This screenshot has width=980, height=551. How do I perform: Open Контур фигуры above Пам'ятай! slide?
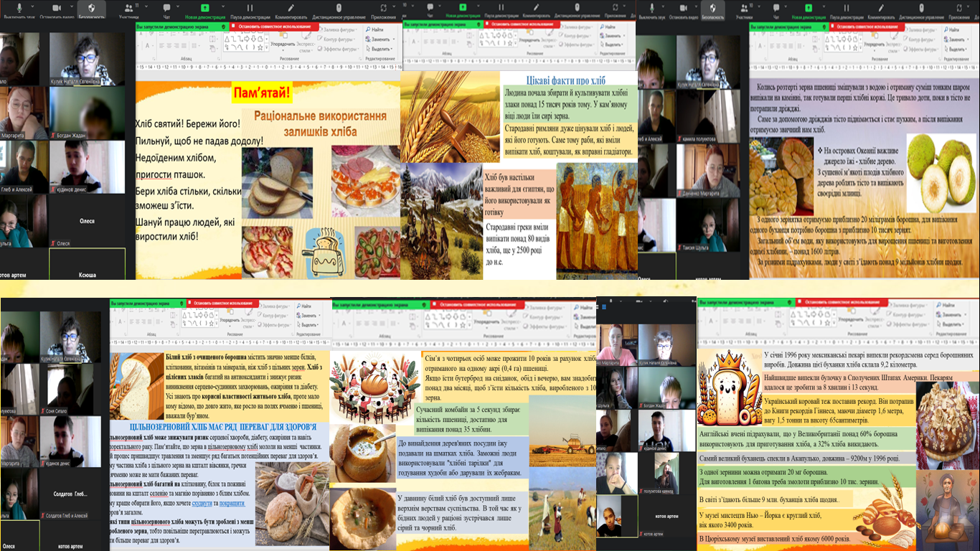point(336,39)
